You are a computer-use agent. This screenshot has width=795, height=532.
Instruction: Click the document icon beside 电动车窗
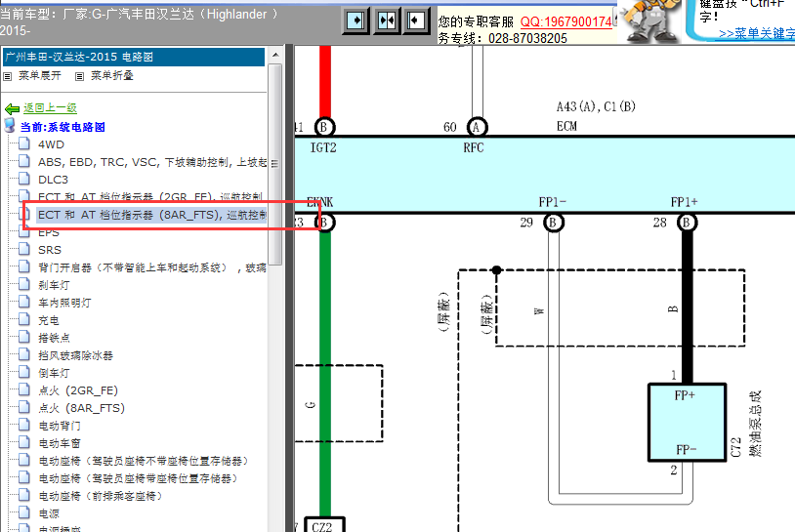click(x=23, y=442)
